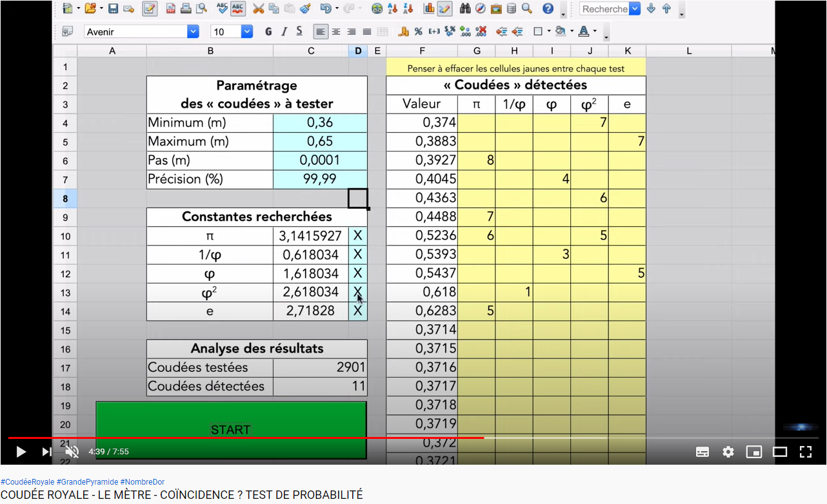Click the green START button

click(x=231, y=430)
